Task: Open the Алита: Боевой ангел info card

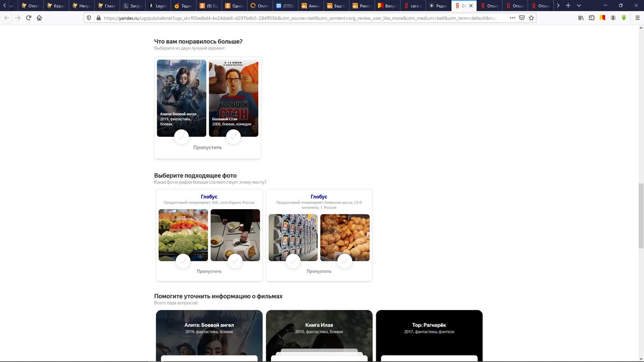Action: pyautogui.click(x=209, y=336)
